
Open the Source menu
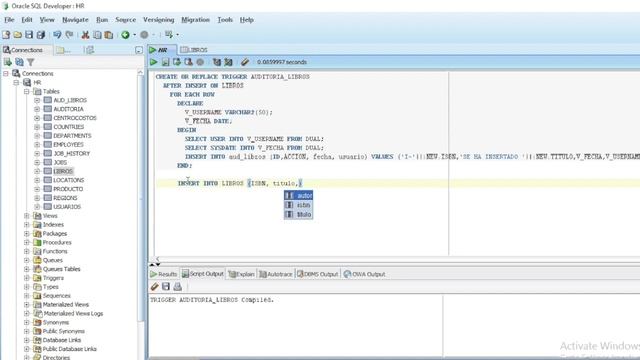(x=125, y=20)
